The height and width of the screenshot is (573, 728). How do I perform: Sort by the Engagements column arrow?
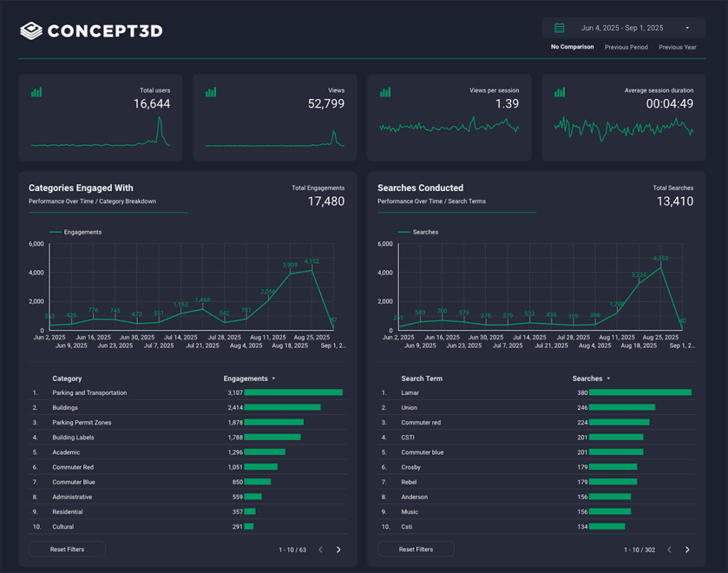(x=274, y=378)
